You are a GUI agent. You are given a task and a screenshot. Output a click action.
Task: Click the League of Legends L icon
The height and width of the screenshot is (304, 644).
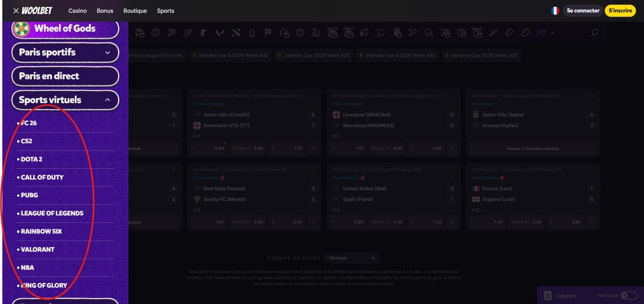(x=316, y=33)
